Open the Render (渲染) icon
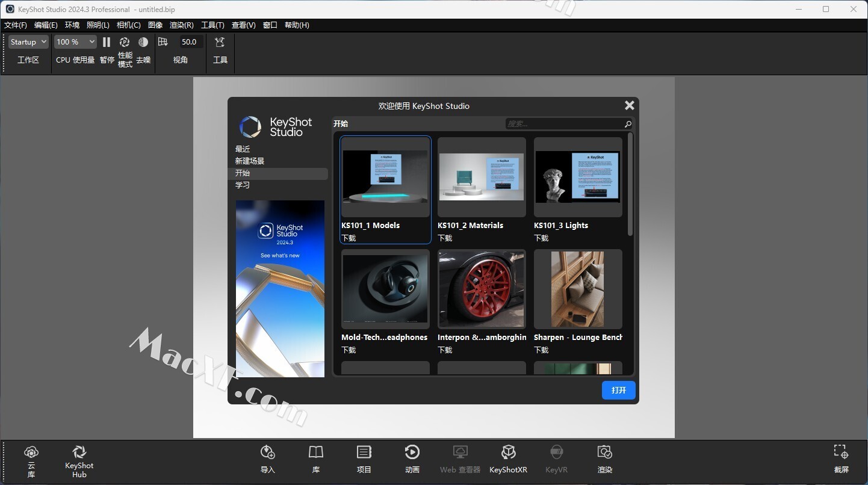The height and width of the screenshot is (485, 868). tap(605, 452)
